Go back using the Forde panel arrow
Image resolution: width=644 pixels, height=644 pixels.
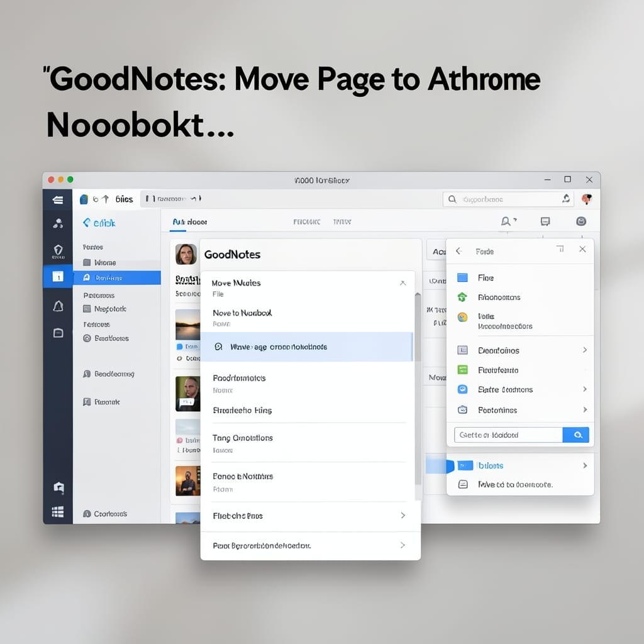tap(458, 251)
